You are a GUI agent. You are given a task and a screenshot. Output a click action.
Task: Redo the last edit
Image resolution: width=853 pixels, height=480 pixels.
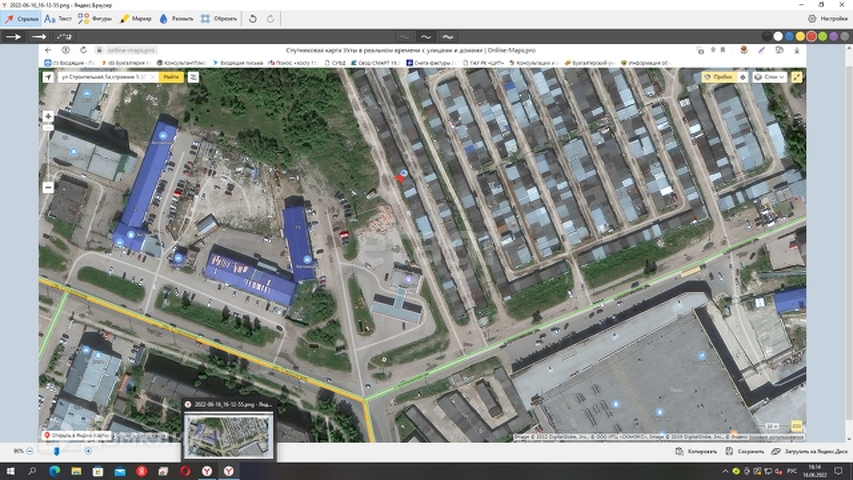[x=270, y=18]
